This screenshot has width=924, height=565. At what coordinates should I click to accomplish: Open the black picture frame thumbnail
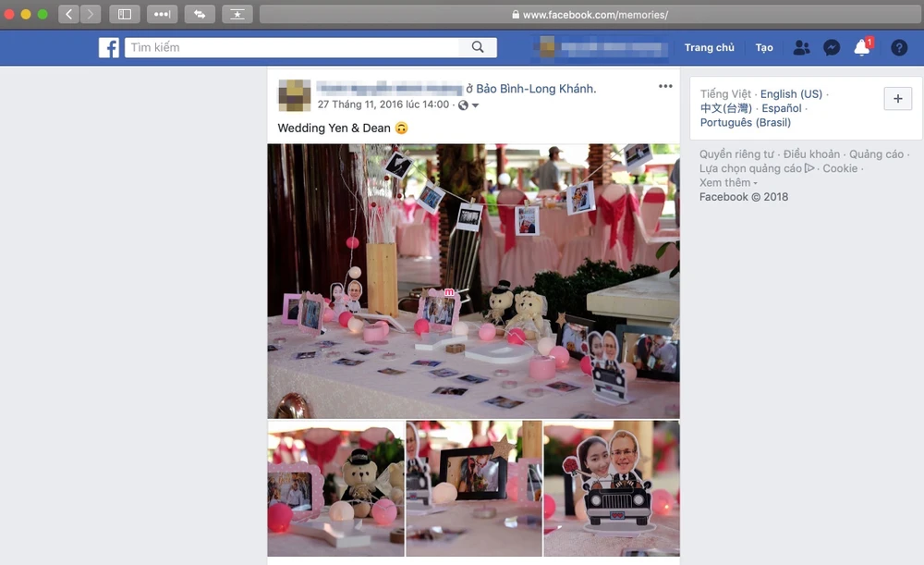[x=474, y=488]
